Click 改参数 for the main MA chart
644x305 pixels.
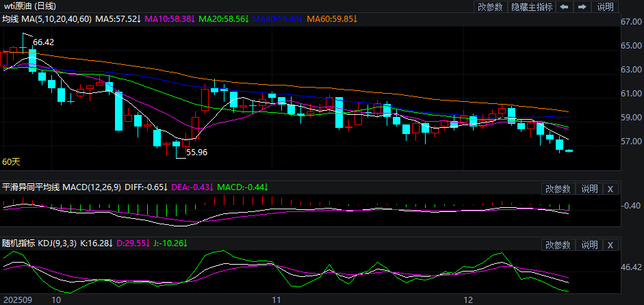click(x=490, y=7)
